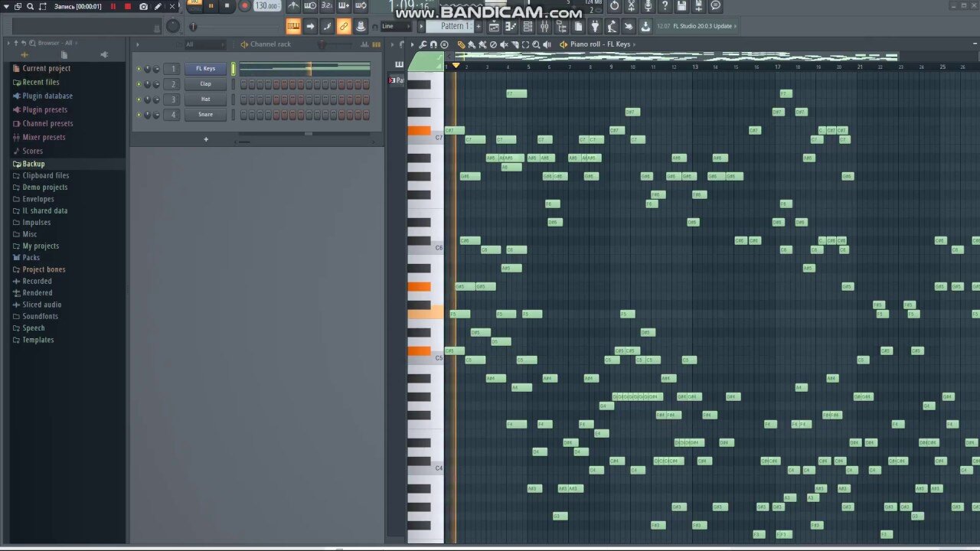
Task: Open the Current project browser folder
Action: pyautogui.click(x=46, y=68)
